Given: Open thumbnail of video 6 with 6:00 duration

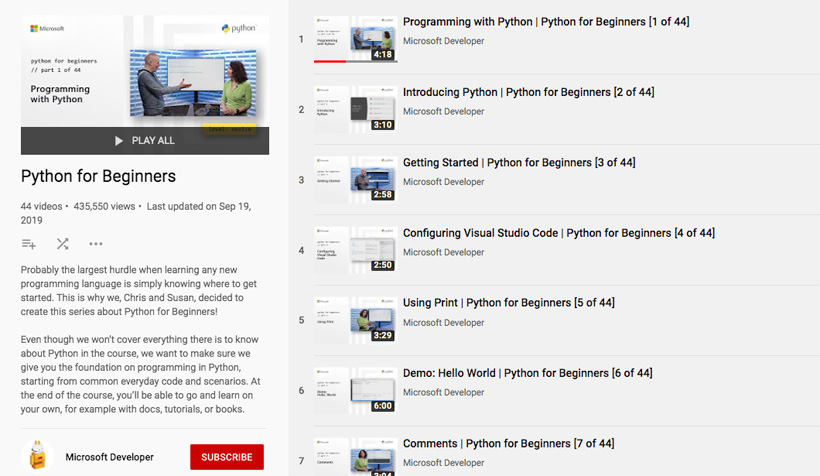Looking at the screenshot, I should click(x=356, y=390).
